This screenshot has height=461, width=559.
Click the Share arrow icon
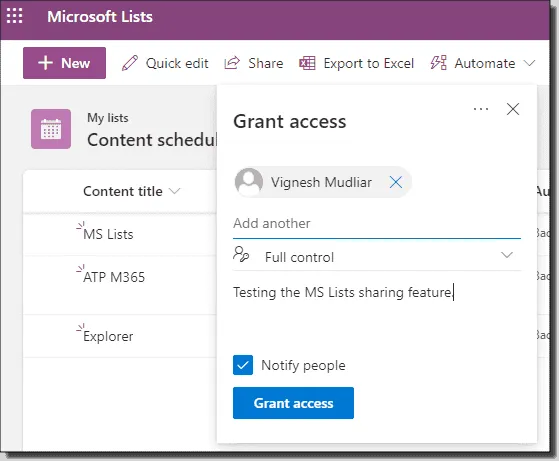click(232, 63)
